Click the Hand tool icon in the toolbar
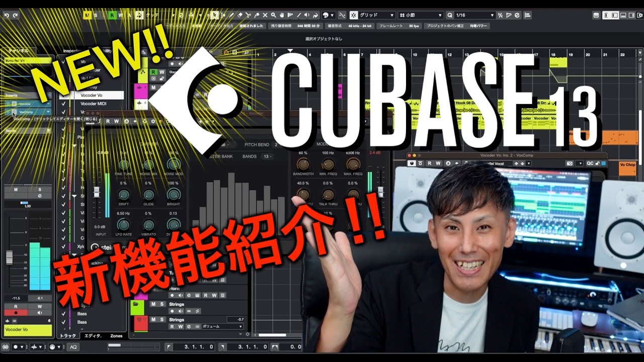 tap(282, 16)
